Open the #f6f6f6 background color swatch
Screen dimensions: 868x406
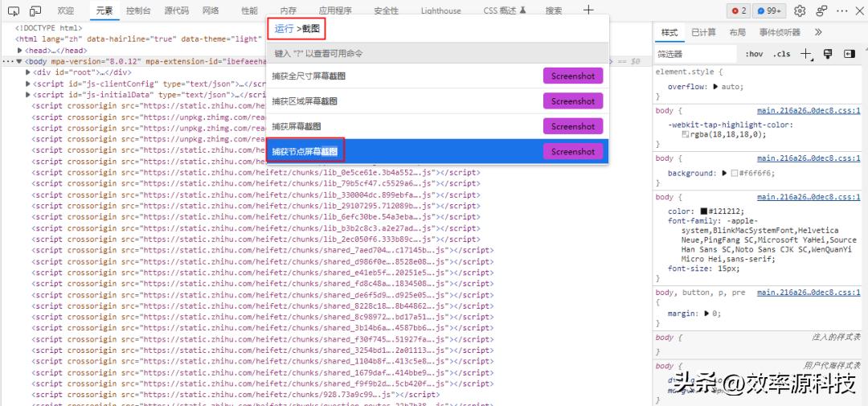[734, 174]
